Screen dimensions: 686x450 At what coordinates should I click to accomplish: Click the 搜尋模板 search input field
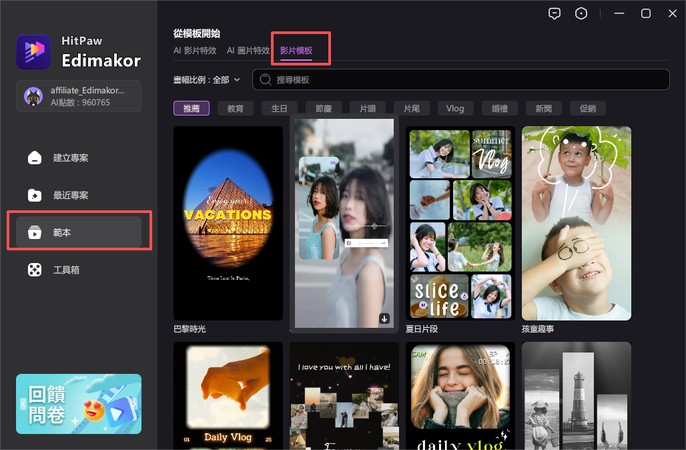460,79
